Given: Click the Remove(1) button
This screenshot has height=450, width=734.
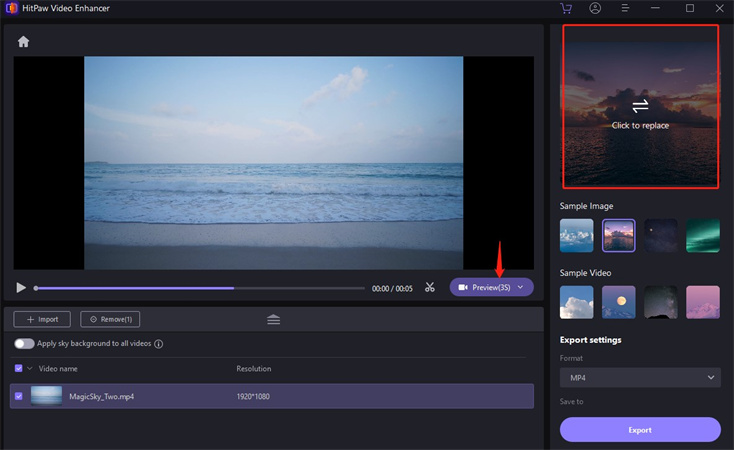Looking at the screenshot, I should tap(110, 319).
